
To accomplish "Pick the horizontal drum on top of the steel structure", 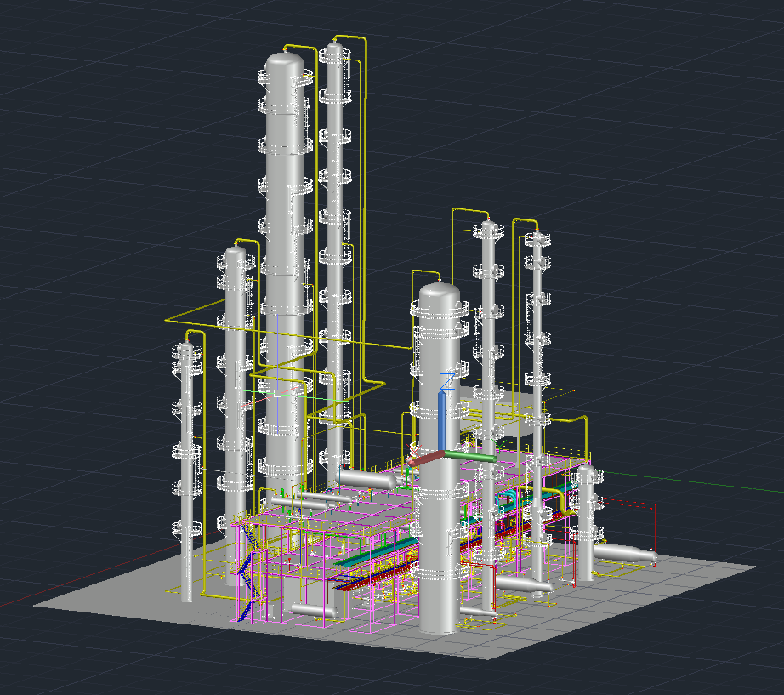I will (366, 479).
